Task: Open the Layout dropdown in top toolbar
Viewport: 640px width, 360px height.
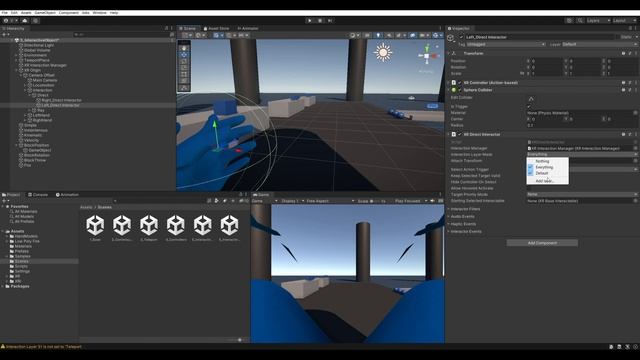Action: click(x=624, y=20)
